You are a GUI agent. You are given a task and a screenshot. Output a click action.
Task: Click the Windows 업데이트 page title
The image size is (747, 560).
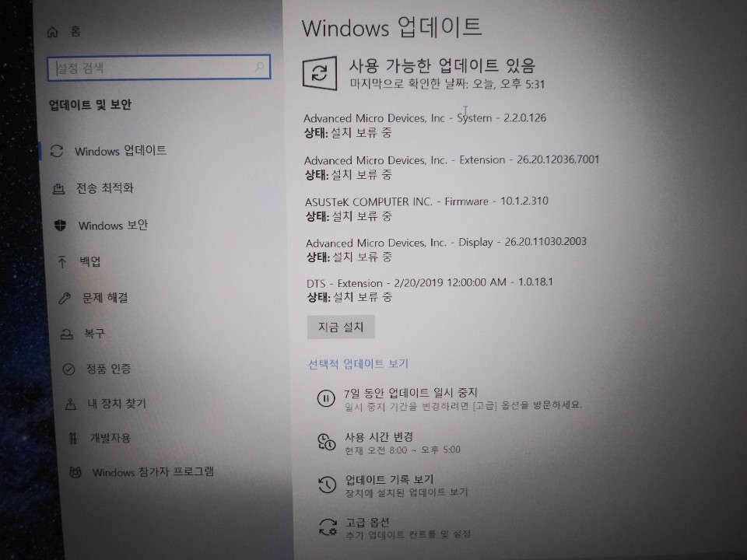coord(391,27)
